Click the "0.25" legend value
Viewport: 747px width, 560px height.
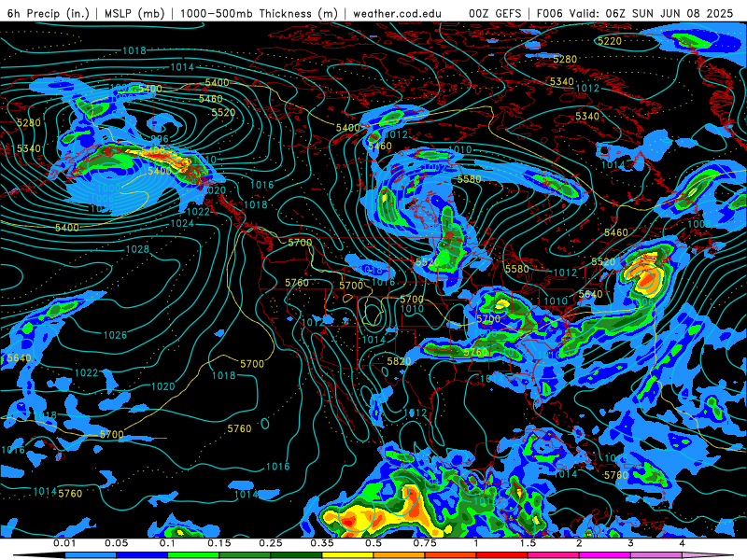(271, 543)
